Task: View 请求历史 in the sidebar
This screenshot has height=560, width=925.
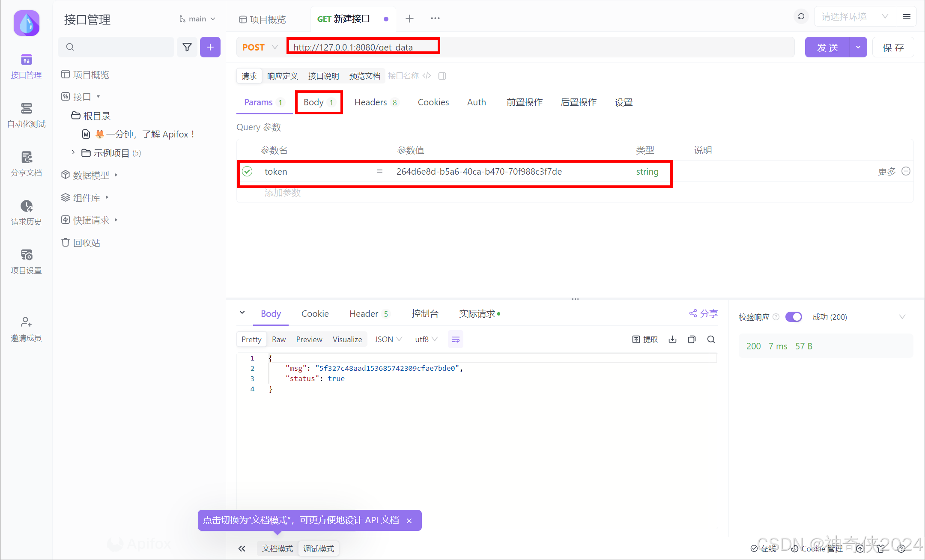Action: click(26, 212)
